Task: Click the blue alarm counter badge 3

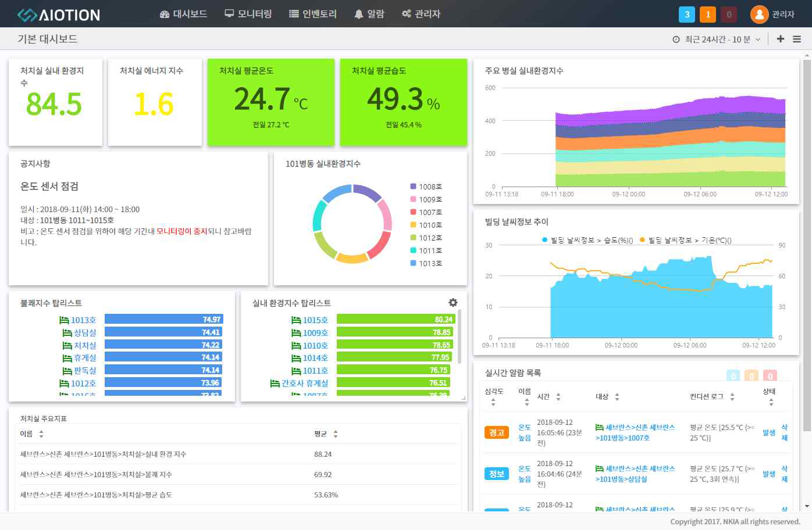Action: click(x=687, y=15)
